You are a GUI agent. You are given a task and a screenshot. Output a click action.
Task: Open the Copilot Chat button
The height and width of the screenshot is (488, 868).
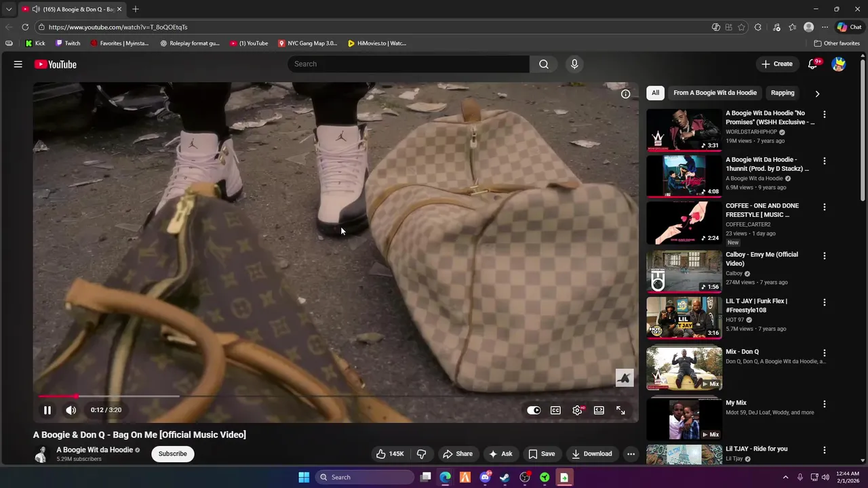tap(849, 27)
